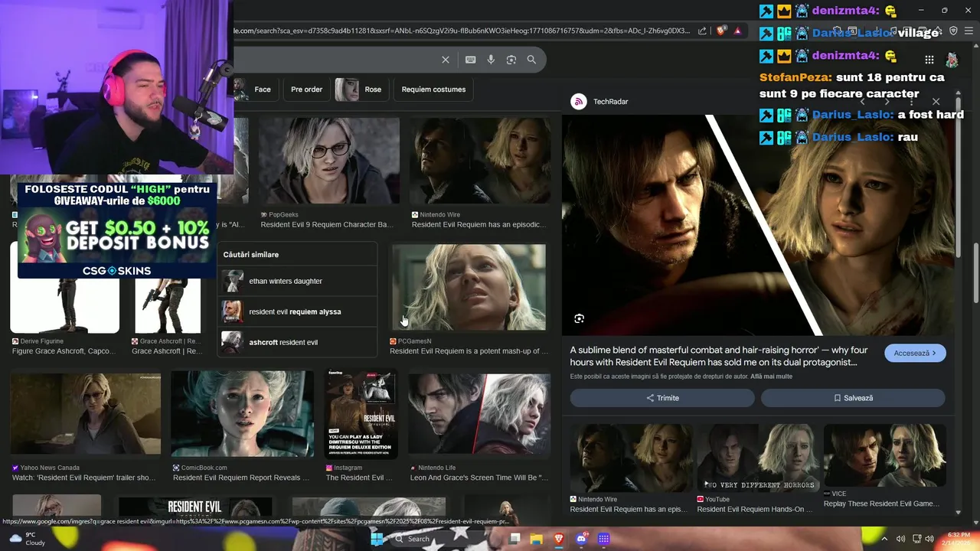This screenshot has width=980, height=551.
Task: Open the related YouTube Hands-On thumbnail
Action: tap(758, 457)
